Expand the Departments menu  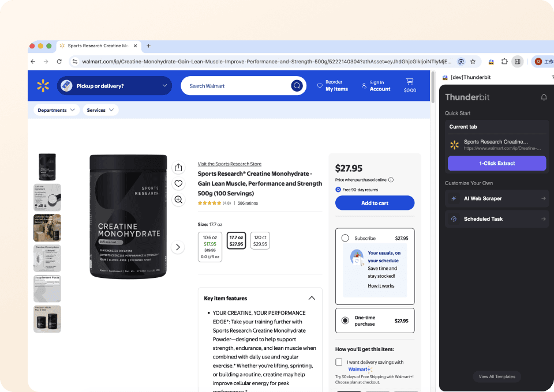(56, 110)
